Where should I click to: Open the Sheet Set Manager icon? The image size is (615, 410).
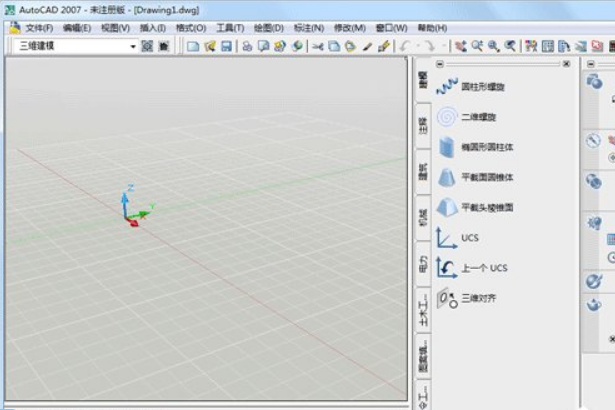[x=580, y=46]
